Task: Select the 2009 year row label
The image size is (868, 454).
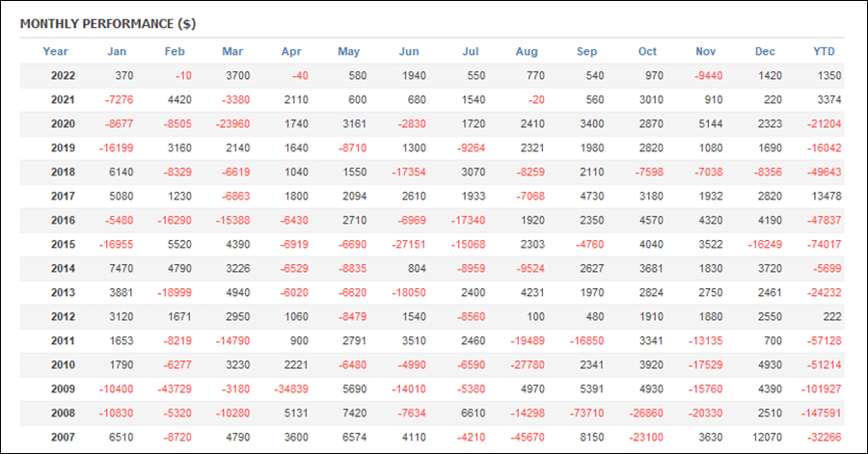Action: click(x=63, y=388)
